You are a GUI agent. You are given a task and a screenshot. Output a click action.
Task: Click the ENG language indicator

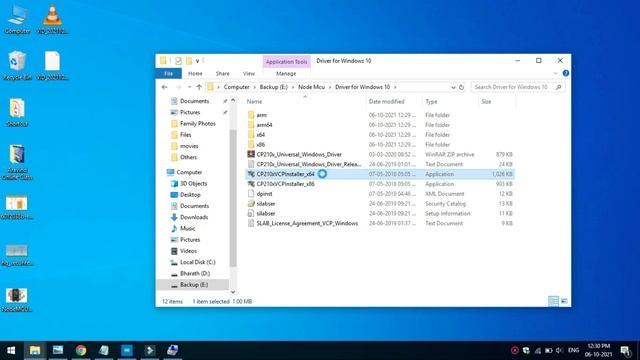pyautogui.click(x=573, y=350)
